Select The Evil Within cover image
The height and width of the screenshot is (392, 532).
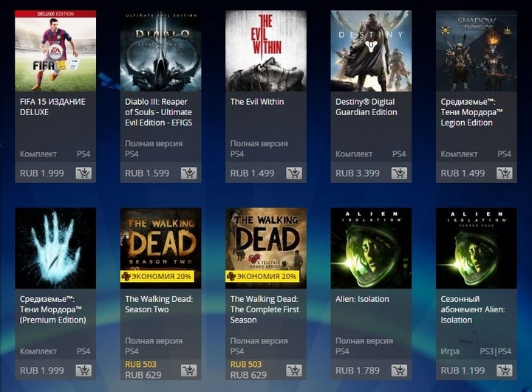(266, 51)
